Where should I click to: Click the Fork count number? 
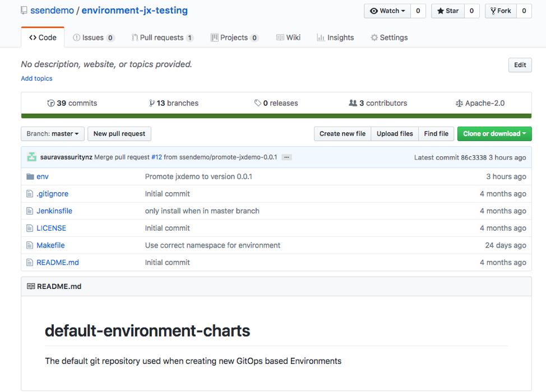pos(524,11)
